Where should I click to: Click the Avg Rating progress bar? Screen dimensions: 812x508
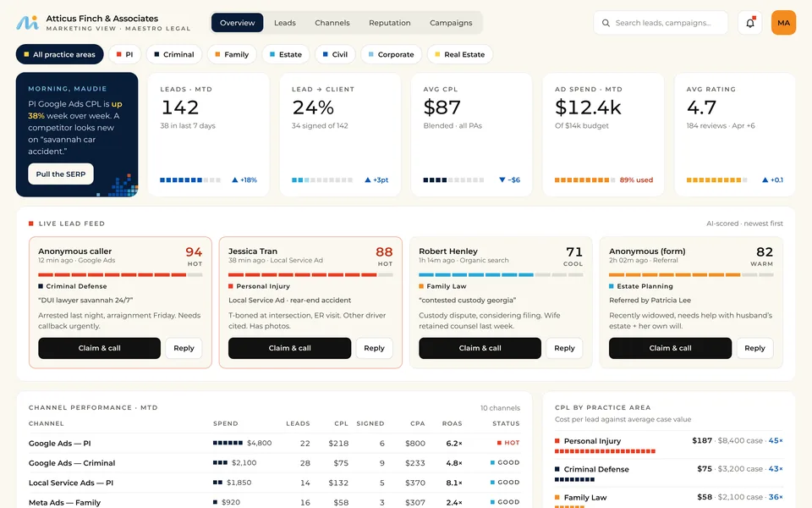[716, 179]
